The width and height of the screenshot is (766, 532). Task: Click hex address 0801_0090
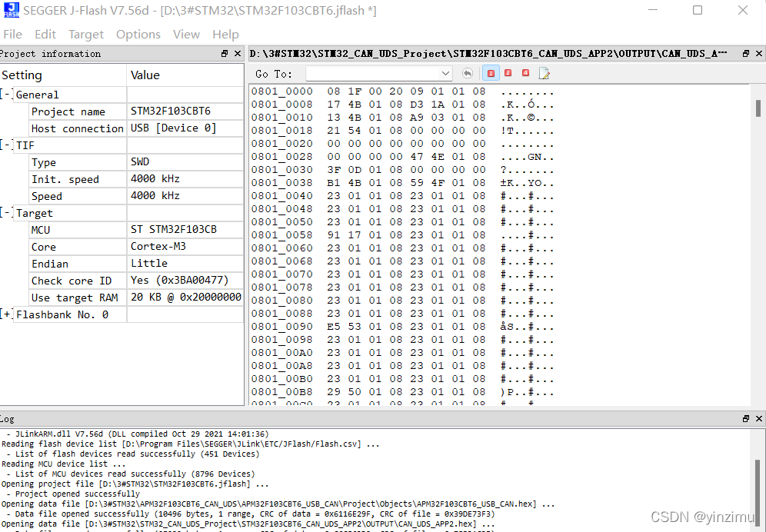pyautogui.click(x=282, y=326)
